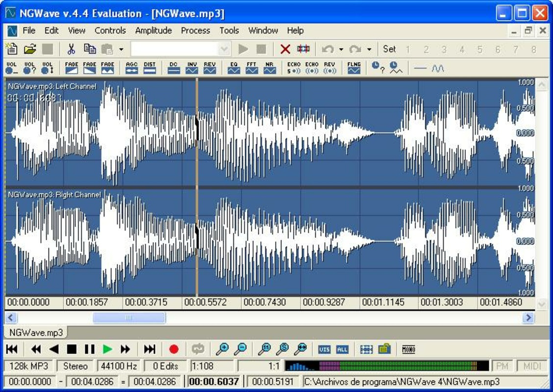Zoom in with the plus magnifier
Viewport: 553px width, 392px height.
coord(222,349)
